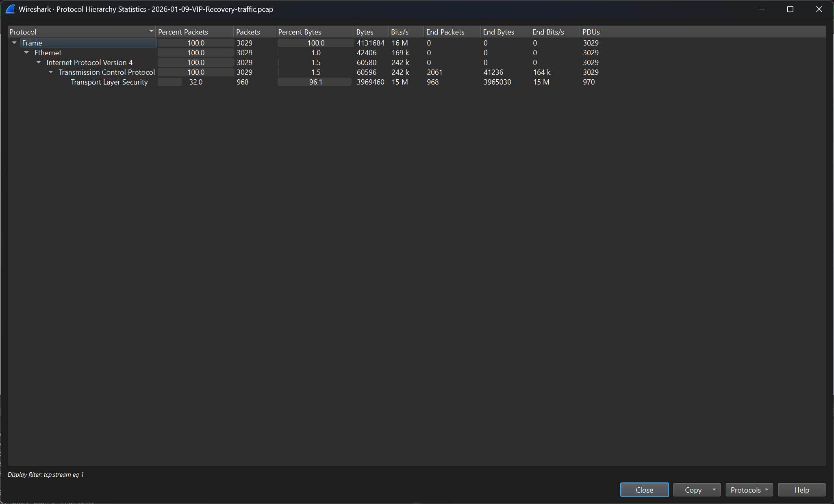Maximize the Protocol Hierarchy Statistics window

pyautogui.click(x=790, y=9)
